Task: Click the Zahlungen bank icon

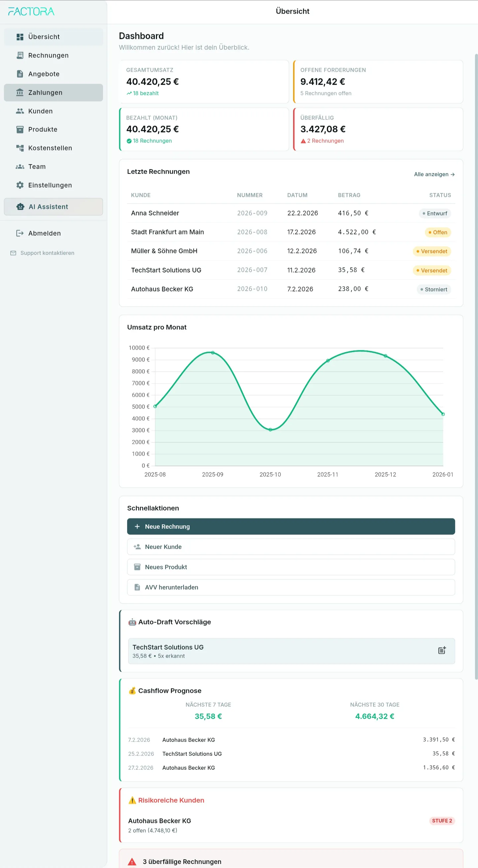Action: (20, 92)
